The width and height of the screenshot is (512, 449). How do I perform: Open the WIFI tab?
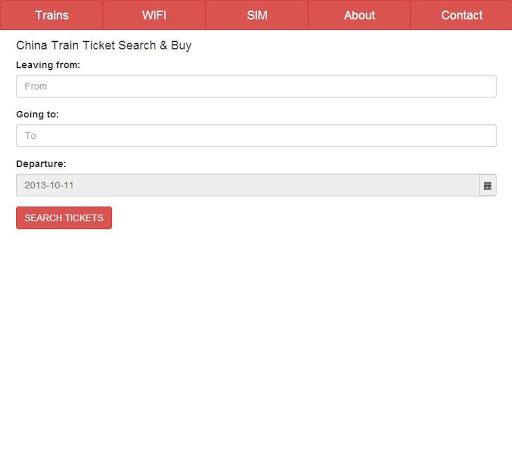coord(154,15)
